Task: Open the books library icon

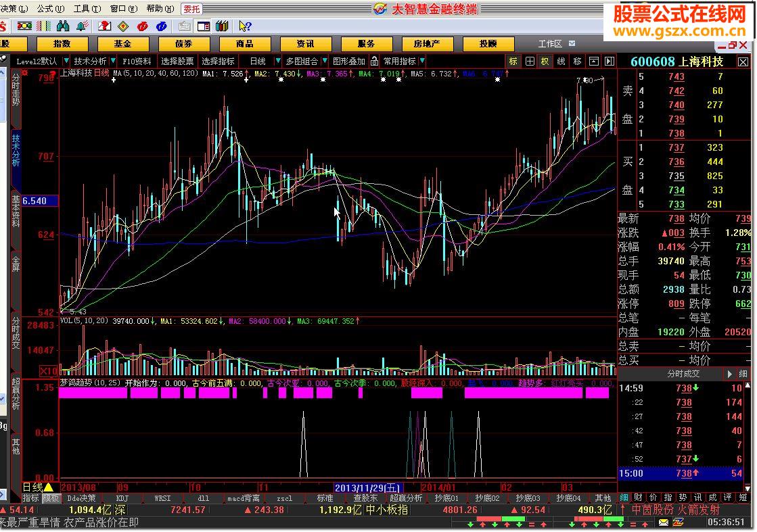Action: (x=222, y=26)
